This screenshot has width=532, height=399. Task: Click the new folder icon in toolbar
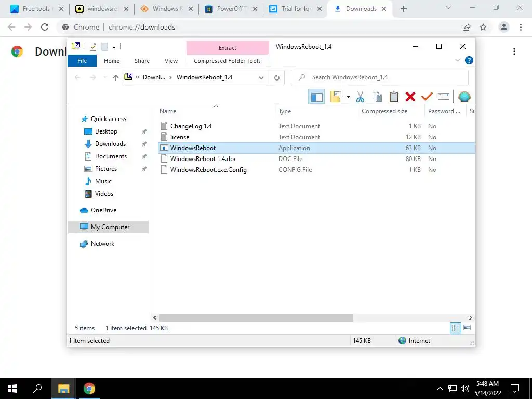336,97
